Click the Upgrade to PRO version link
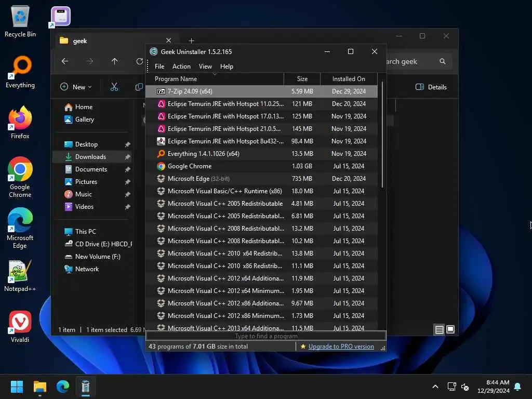Viewport: 532px width, 399px height. [x=341, y=347]
